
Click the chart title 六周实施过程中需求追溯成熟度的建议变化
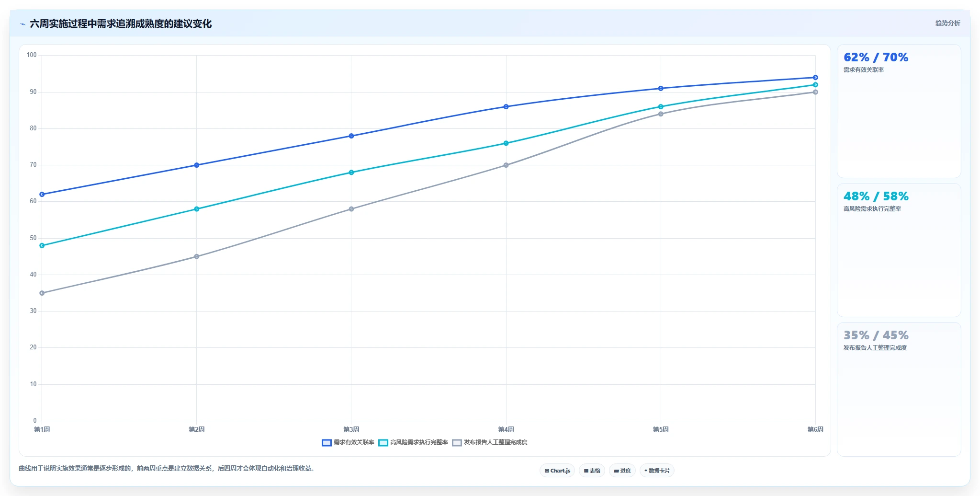(x=121, y=24)
